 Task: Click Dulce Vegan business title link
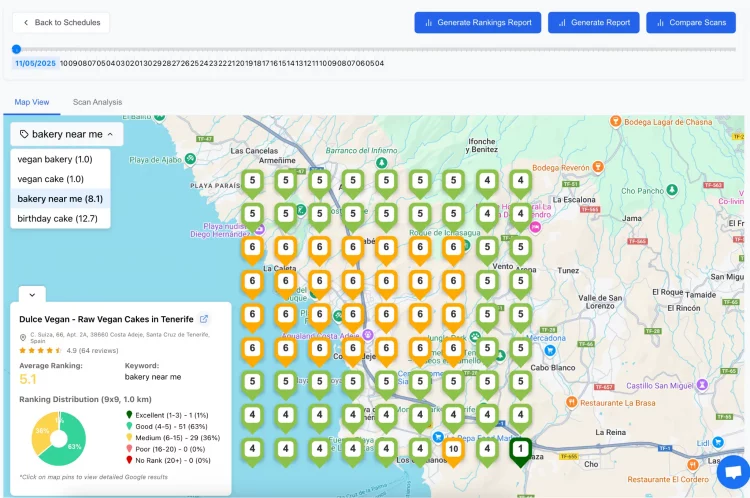coord(106,319)
